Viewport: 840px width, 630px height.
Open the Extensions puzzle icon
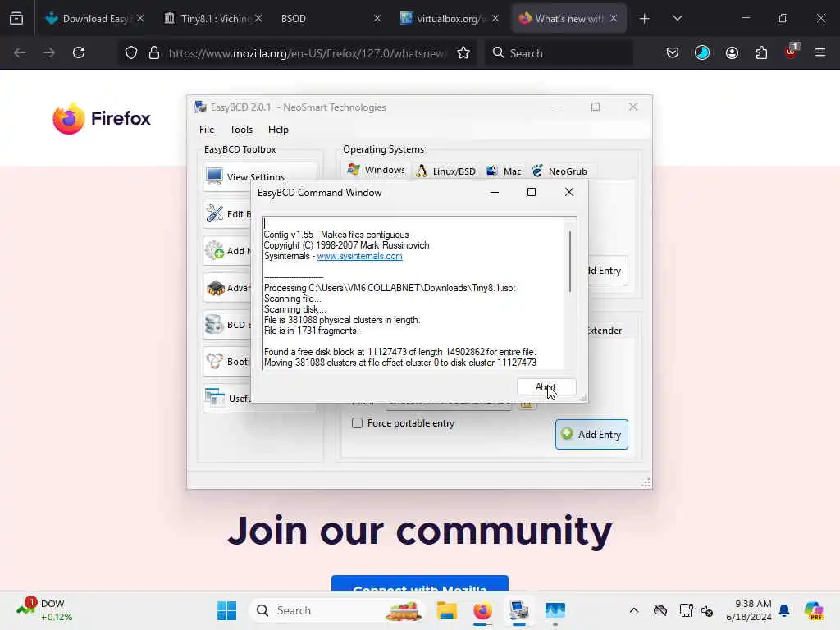[x=761, y=52]
